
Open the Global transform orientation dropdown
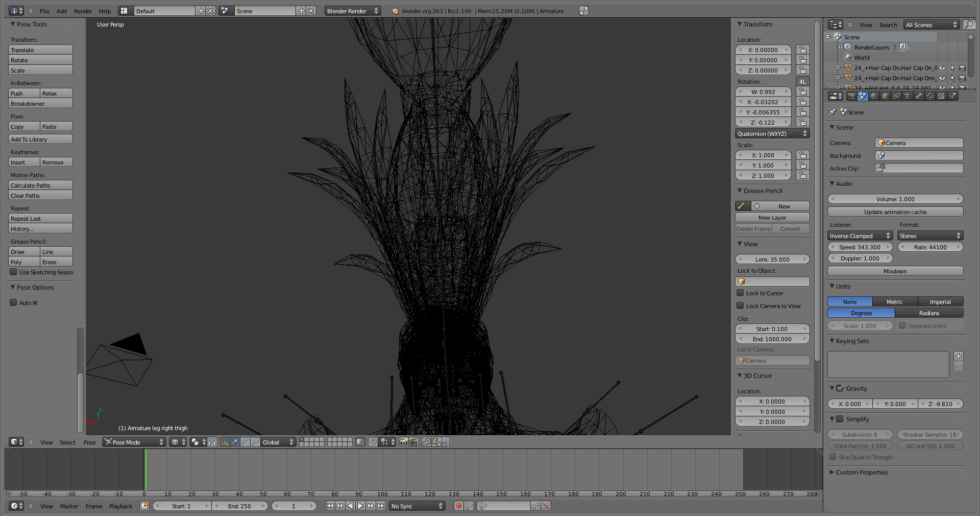point(279,442)
